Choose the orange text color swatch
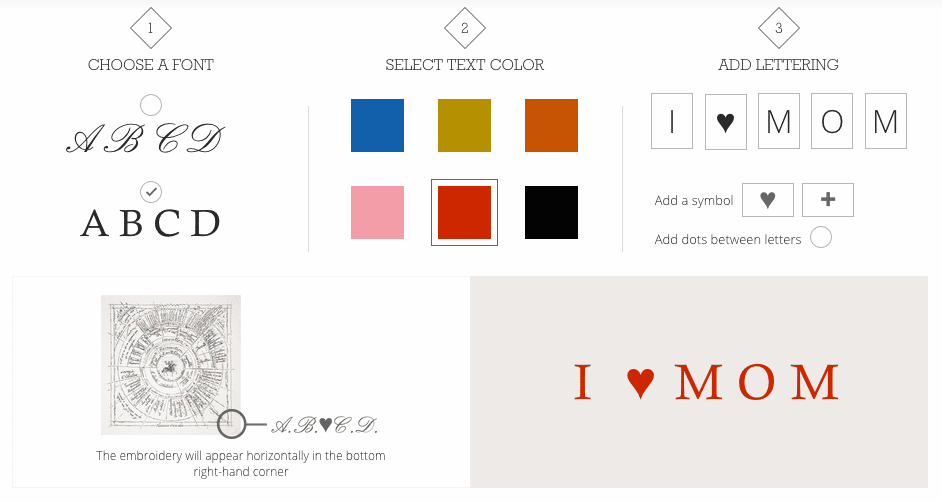The width and height of the screenshot is (942, 502). click(x=552, y=126)
